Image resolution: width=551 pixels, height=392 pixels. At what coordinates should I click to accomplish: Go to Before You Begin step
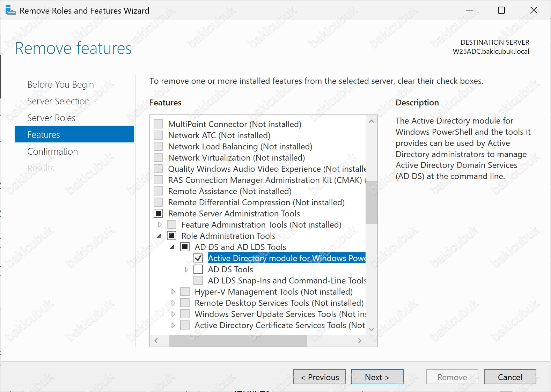pos(60,84)
